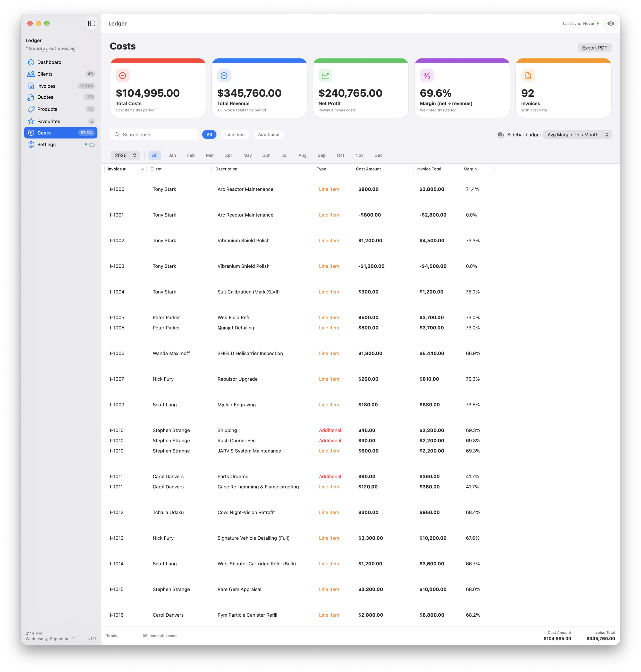Click Suit Calibration (Mark XLVII) row
Image resolution: width=641 pixels, height=672 pixels.
point(361,292)
